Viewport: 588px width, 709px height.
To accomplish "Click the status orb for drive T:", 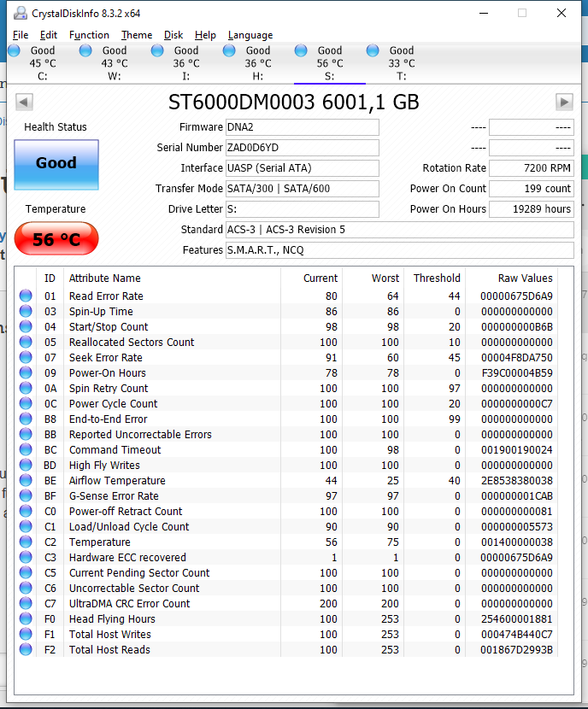I will point(373,51).
